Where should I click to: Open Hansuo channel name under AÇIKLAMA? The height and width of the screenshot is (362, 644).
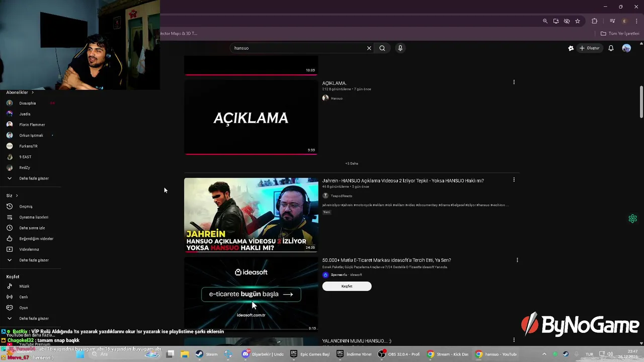[x=337, y=99]
